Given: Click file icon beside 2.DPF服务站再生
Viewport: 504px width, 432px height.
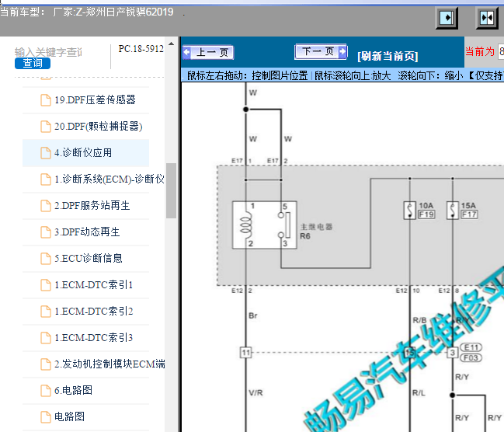Looking at the screenshot, I should coord(46,206).
